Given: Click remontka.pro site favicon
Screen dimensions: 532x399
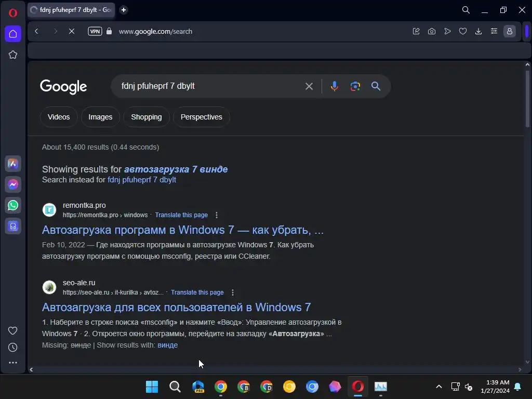Looking at the screenshot, I should (x=49, y=210).
